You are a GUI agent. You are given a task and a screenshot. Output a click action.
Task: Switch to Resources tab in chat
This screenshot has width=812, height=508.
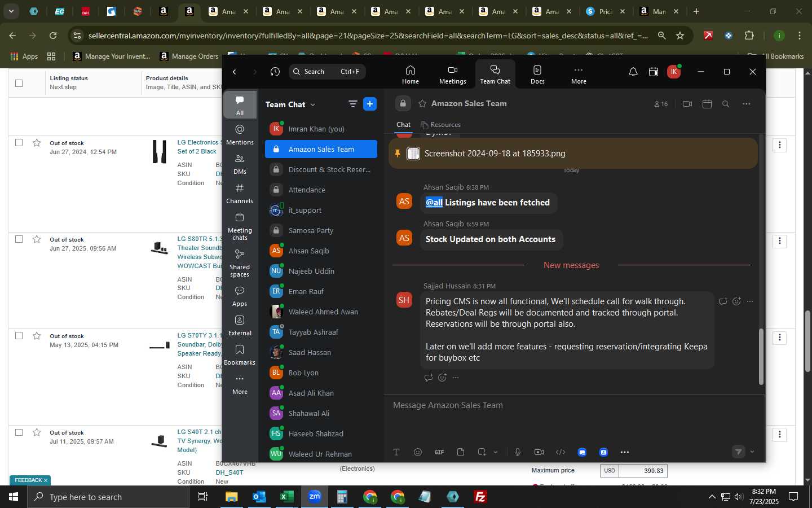tap(440, 125)
